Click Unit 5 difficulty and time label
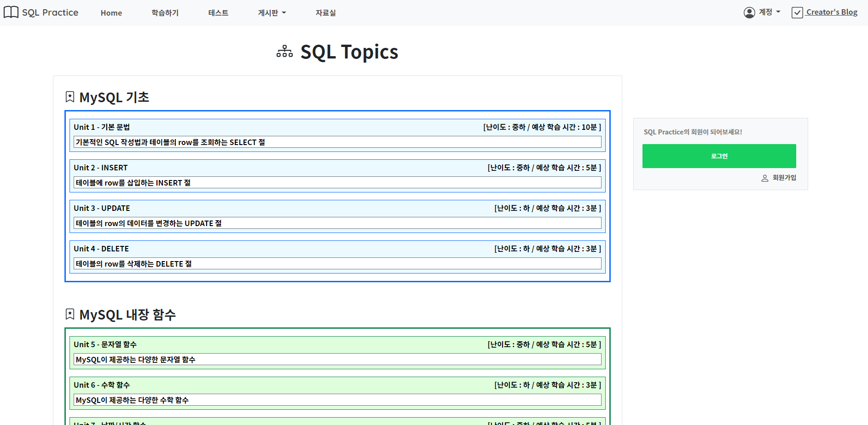The image size is (868, 425). pyautogui.click(x=544, y=344)
